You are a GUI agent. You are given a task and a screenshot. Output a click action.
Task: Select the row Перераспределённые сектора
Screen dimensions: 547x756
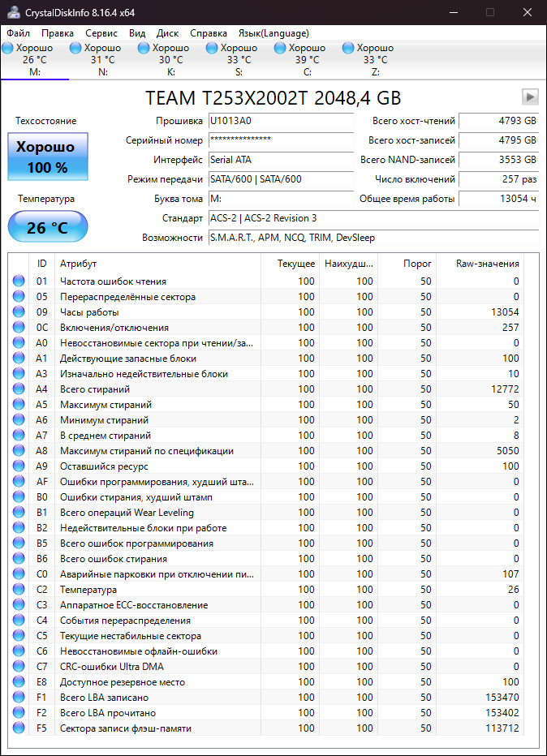pos(266,297)
